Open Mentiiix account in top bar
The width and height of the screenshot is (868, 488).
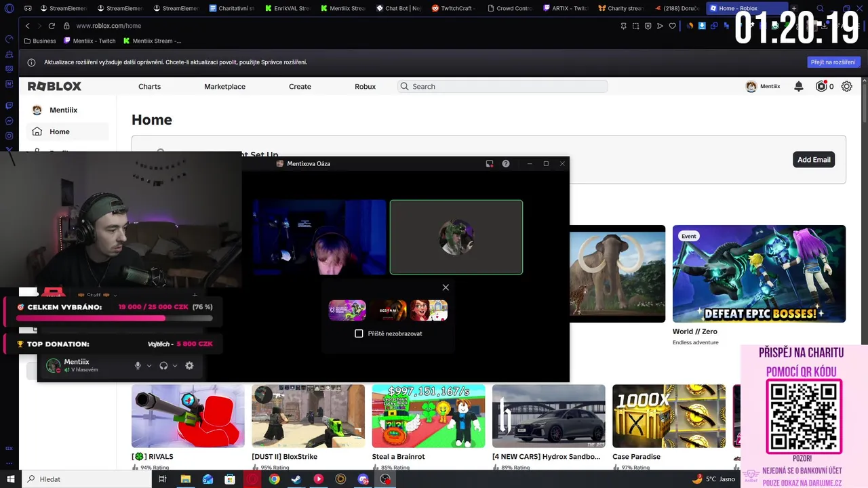click(763, 87)
